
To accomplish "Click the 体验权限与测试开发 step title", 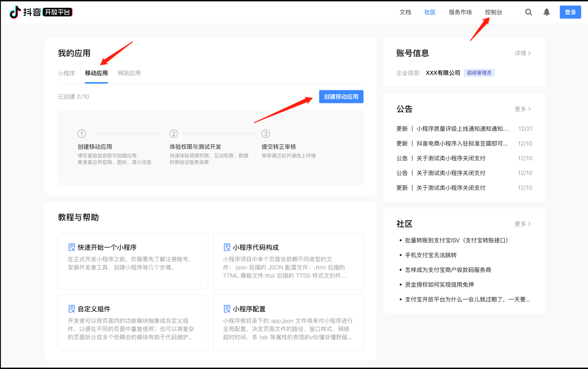I will point(195,147).
